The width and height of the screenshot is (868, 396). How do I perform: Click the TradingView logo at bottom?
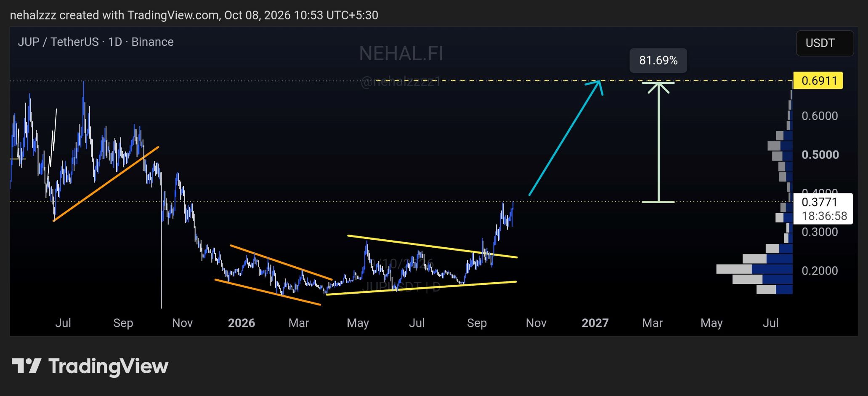(90, 366)
